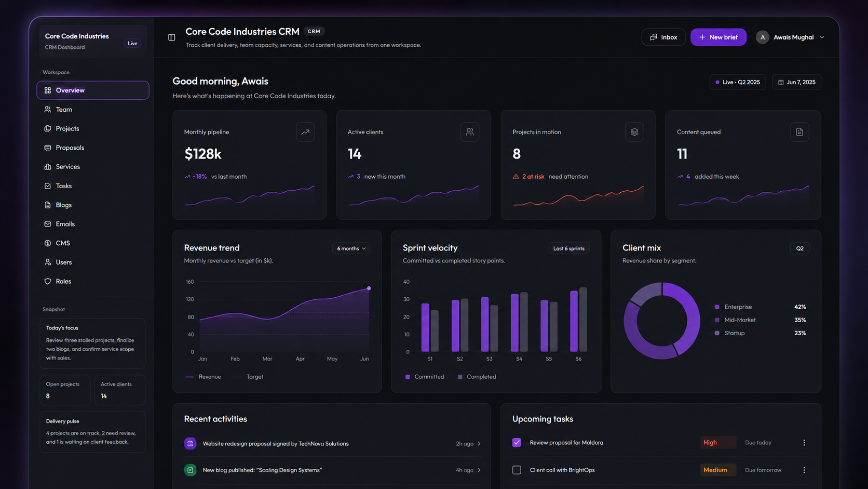Check the Client call with BrightOps task
The image size is (868, 489).
pyautogui.click(x=517, y=470)
